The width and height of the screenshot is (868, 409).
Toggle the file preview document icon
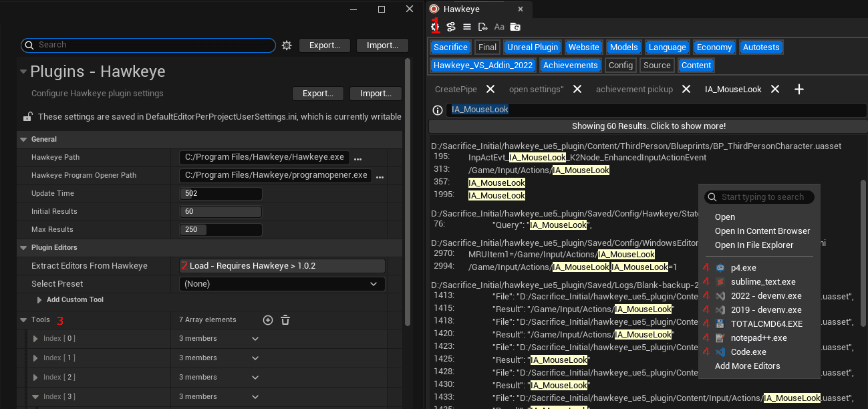tap(482, 27)
